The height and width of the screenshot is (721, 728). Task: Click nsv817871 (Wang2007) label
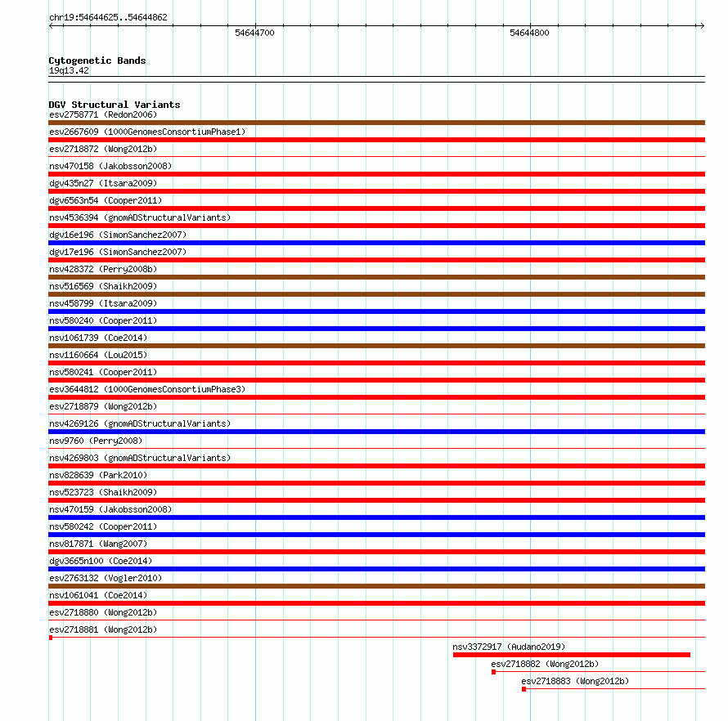pos(98,544)
